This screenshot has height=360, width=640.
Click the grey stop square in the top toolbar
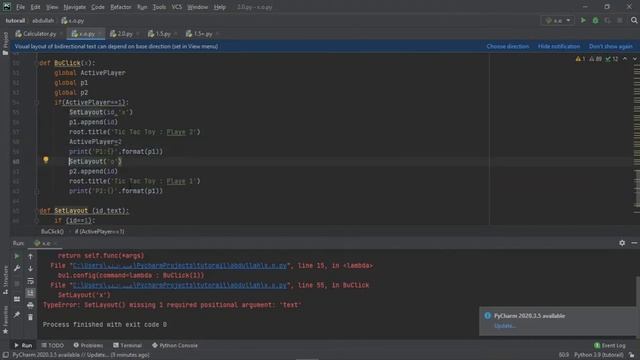(620, 20)
